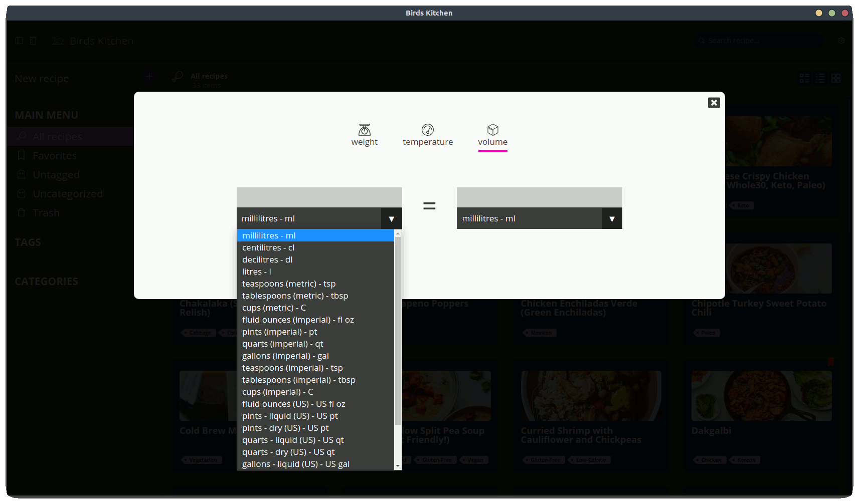Open the Dakgalbi recipe thumbnail
The height and width of the screenshot is (504, 859).
(x=761, y=395)
